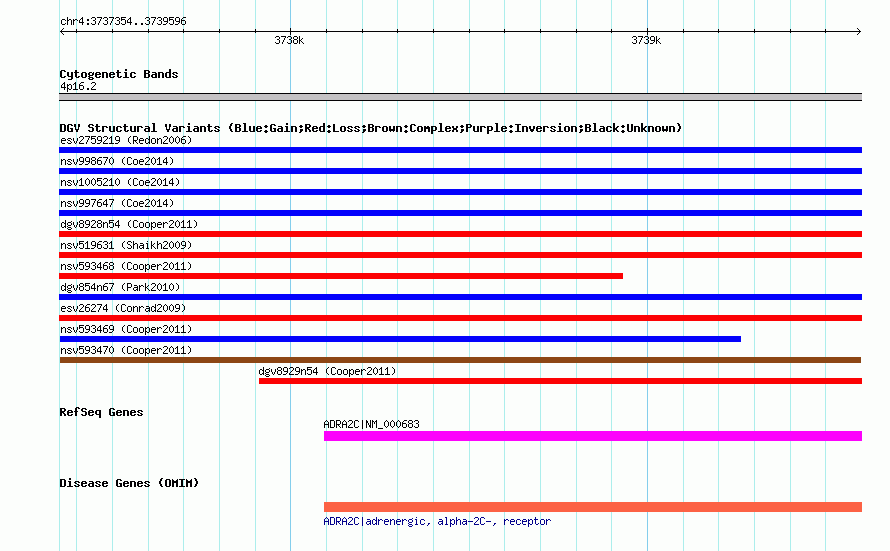Click the orange ADRA2C OMIM disease gene bar
Image resolution: width=890 pixels, height=551 pixels.
point(593,507)
